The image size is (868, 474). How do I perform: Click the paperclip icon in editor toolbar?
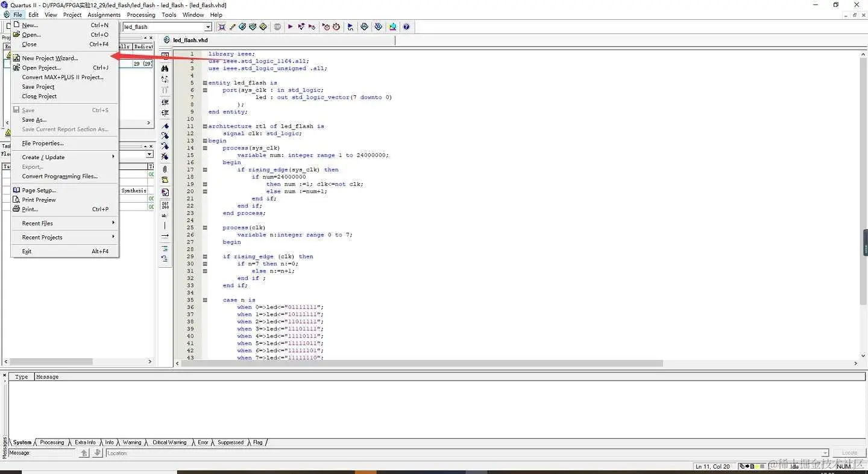165,169
